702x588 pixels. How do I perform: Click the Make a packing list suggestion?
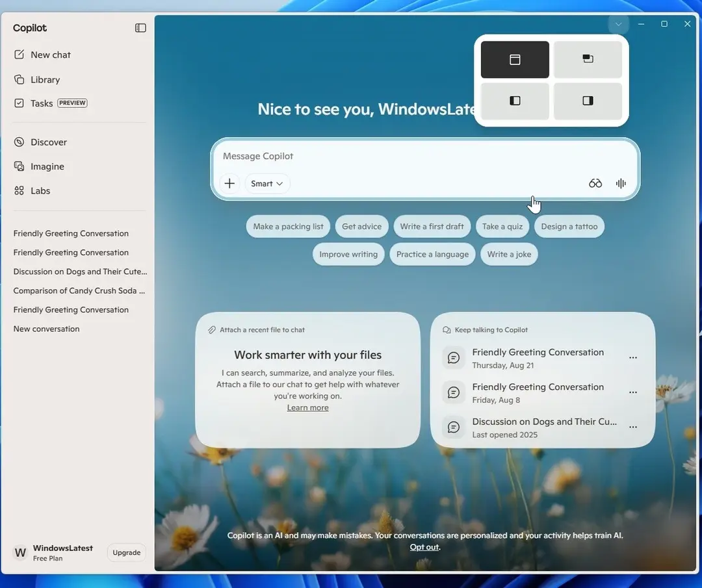pyautogui.click(x=288, y=227)
